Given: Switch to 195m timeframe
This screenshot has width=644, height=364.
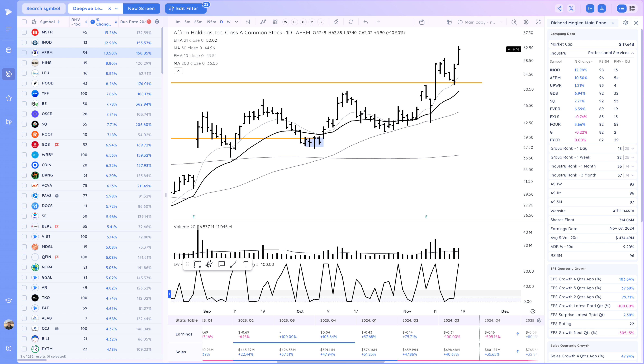Looking at the screenshot, I should 211,22.
